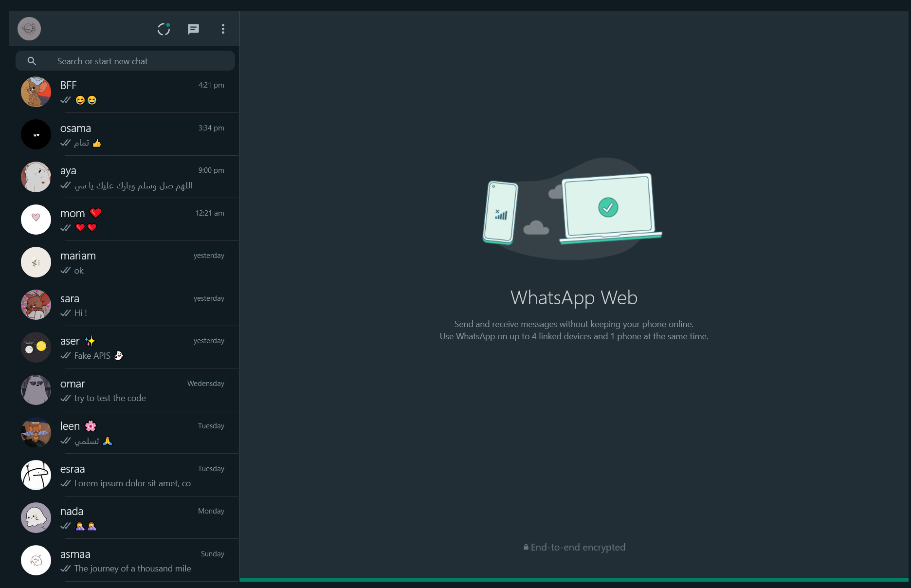Click aser's moon avatar
911x588 pixels.
coord(36,348)
